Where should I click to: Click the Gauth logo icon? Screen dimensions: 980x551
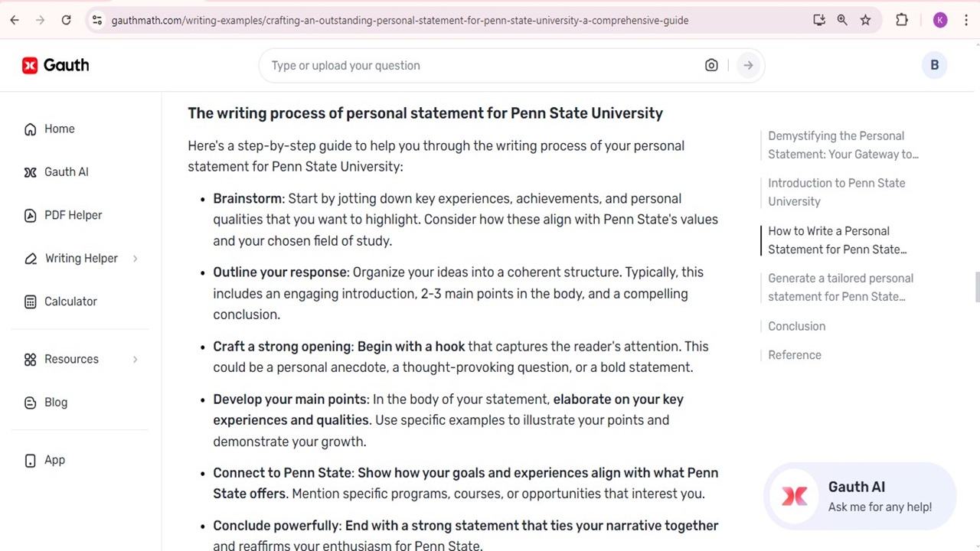[30, 66]
